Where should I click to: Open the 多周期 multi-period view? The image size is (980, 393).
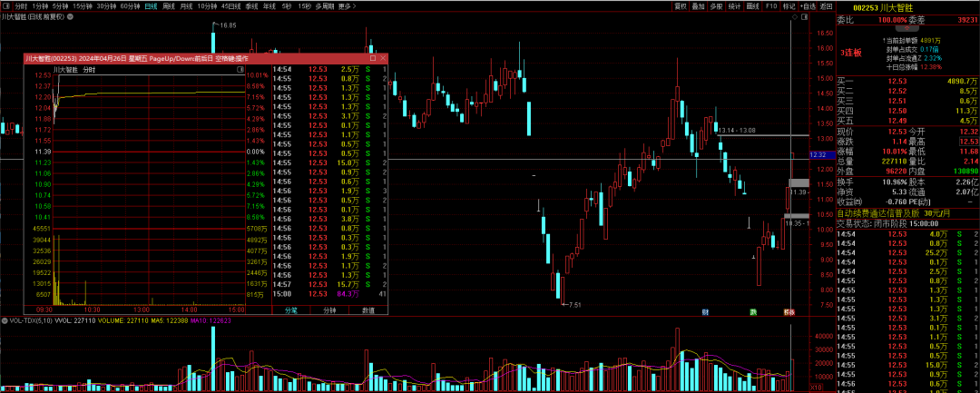[x=324, y=5]
